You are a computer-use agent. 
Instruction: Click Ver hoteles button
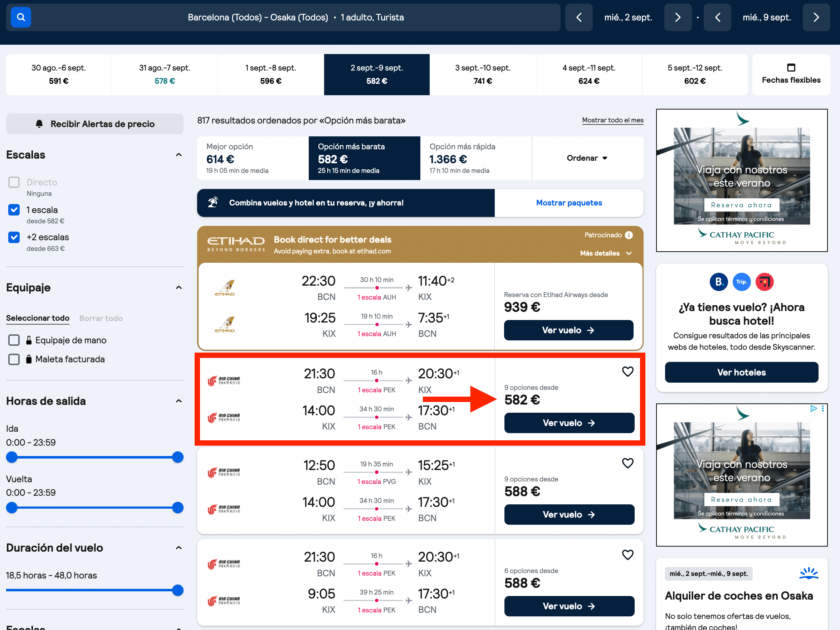coord(741,372)
